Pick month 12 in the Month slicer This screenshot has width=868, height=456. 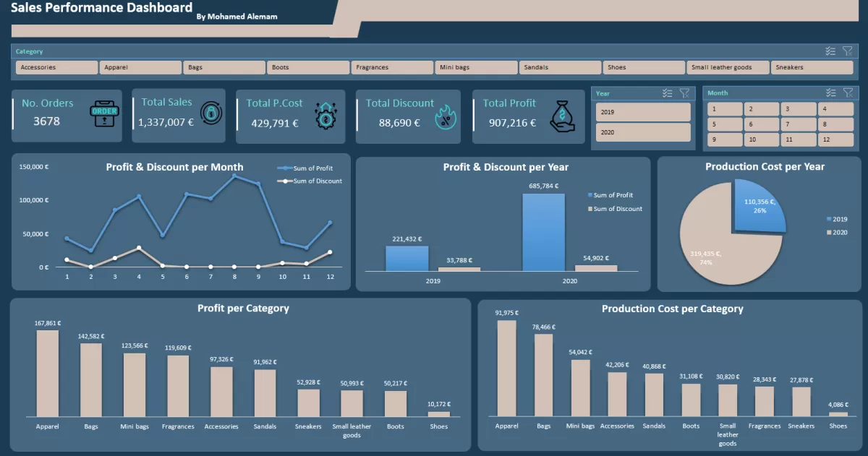click(835, 140)
